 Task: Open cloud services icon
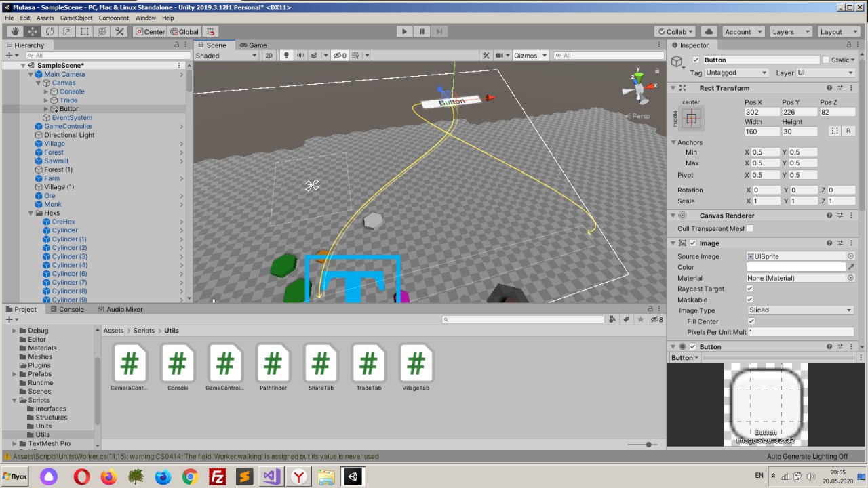(709, 32)
